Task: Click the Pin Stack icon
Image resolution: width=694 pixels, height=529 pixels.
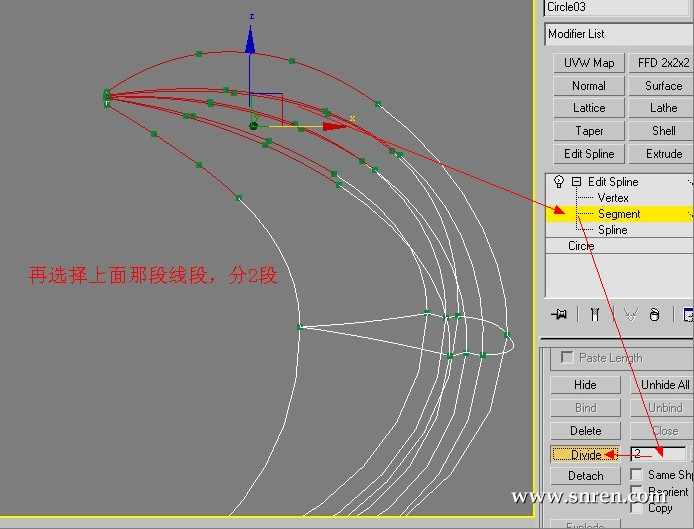Action: 559,314
